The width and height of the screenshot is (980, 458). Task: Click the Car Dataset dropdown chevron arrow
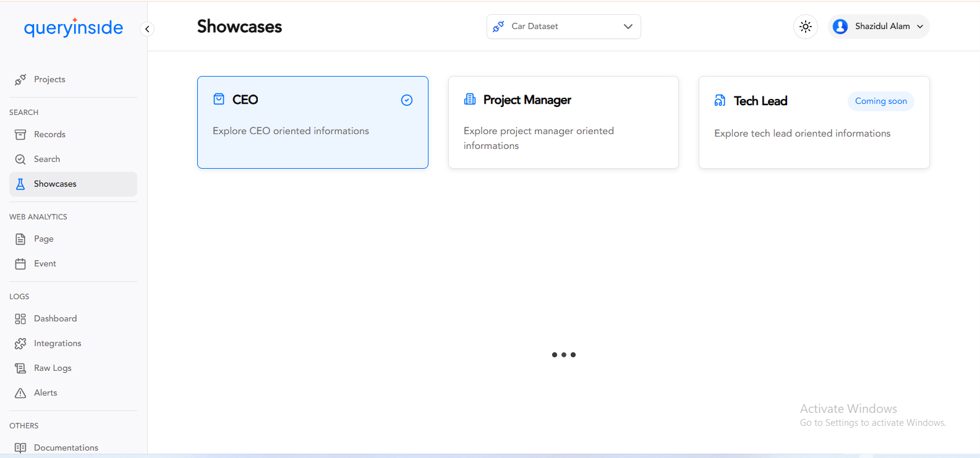click(x=628, y=27)
